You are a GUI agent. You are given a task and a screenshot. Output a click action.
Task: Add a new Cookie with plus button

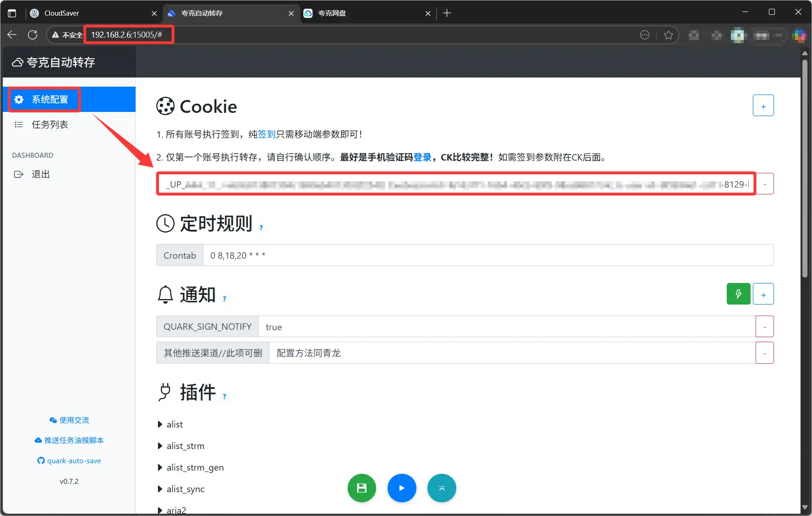(763, 106)
